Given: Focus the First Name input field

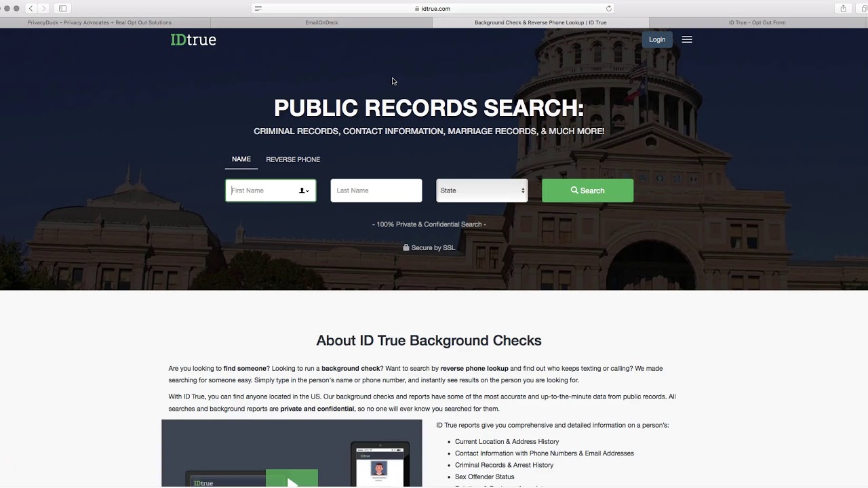Looking at the screenshot, I should point(271,190).
